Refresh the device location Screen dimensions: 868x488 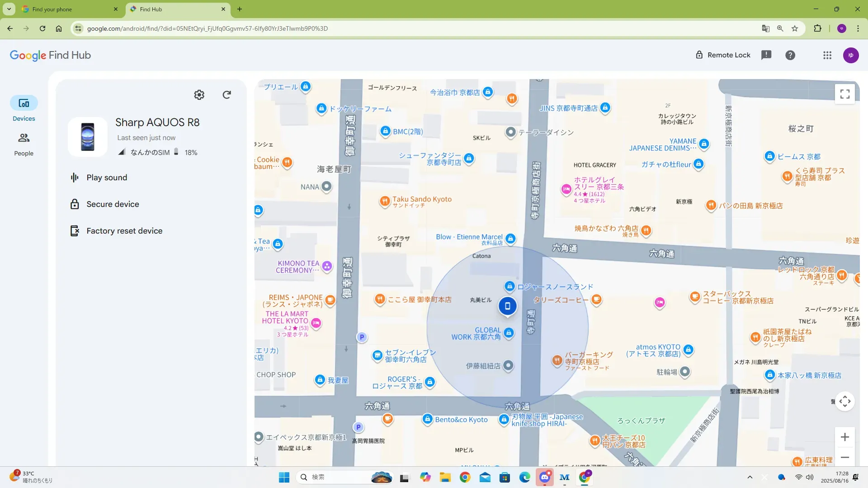(x=227, y=95)
